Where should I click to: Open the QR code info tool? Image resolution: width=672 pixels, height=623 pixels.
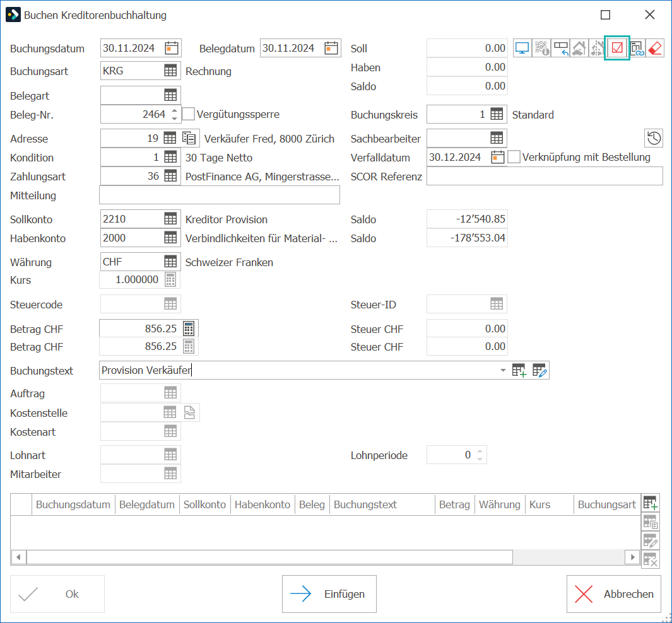542,48
